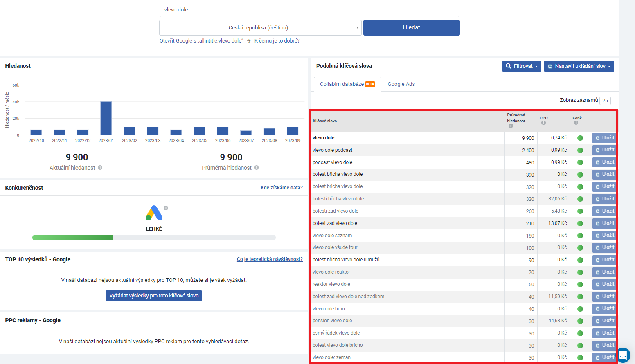Open Zobraz záznamů count selector
This screenshot has width=635, height=364.
[x=605, y=101]
